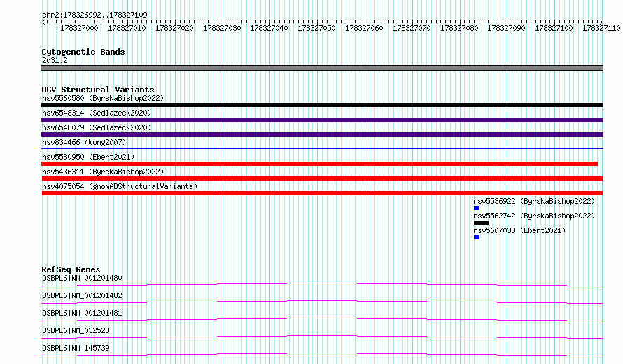The image size is (623, 364).
Task: Open OSBPL6|NM_032523 transcript label
Action: coord(76,330)
